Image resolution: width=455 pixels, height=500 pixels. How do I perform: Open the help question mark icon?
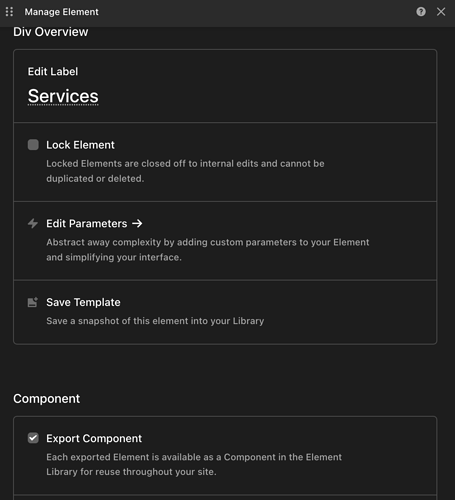pyautogui.click(x=421, y=12)
